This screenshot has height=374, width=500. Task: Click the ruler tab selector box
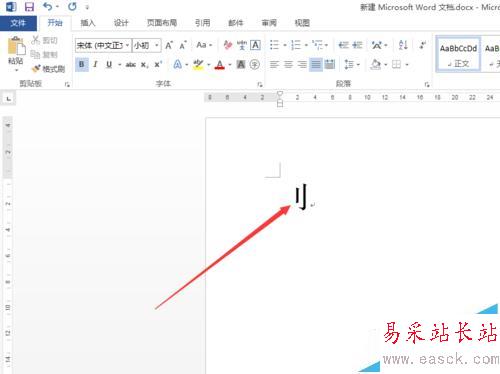pyautogui.click(x=8, y=99)
